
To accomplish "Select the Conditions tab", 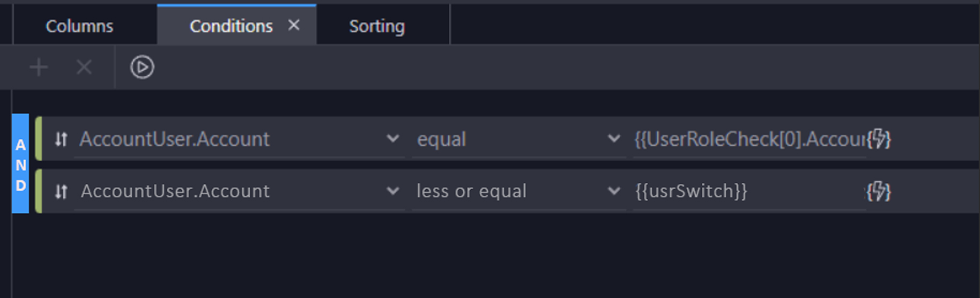I will tap(231, 26).
